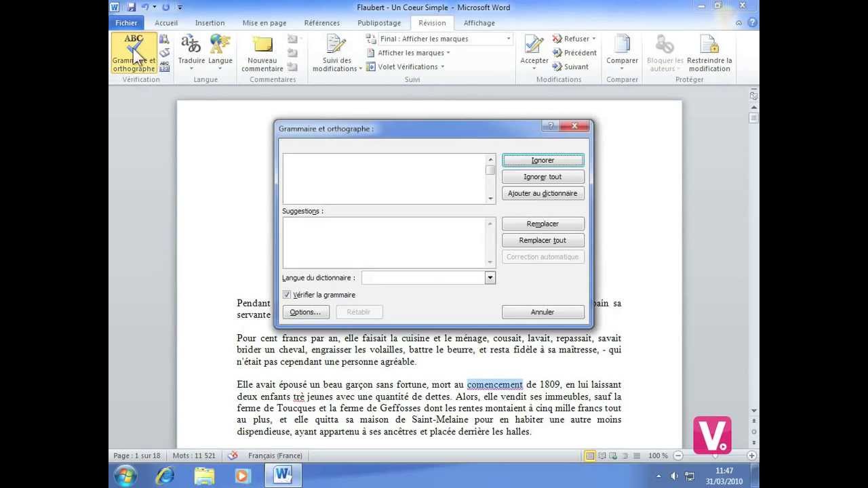Screen dimensions: 868x488
Task: Click Ajouter au dictionnaire button
Action: tap(542, 193)
